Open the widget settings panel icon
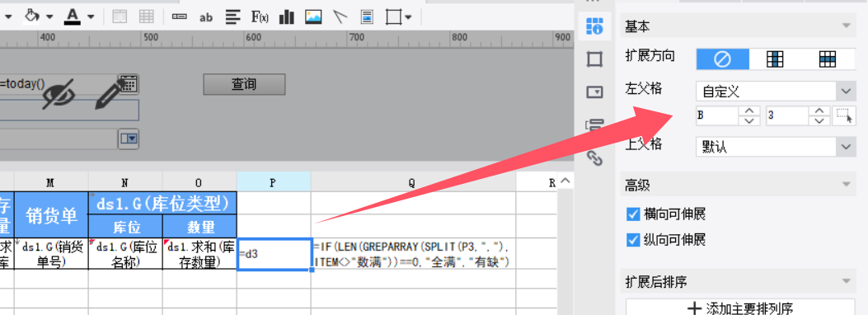The width and height of the screenshot is (868, 315). tap(594, 92)
